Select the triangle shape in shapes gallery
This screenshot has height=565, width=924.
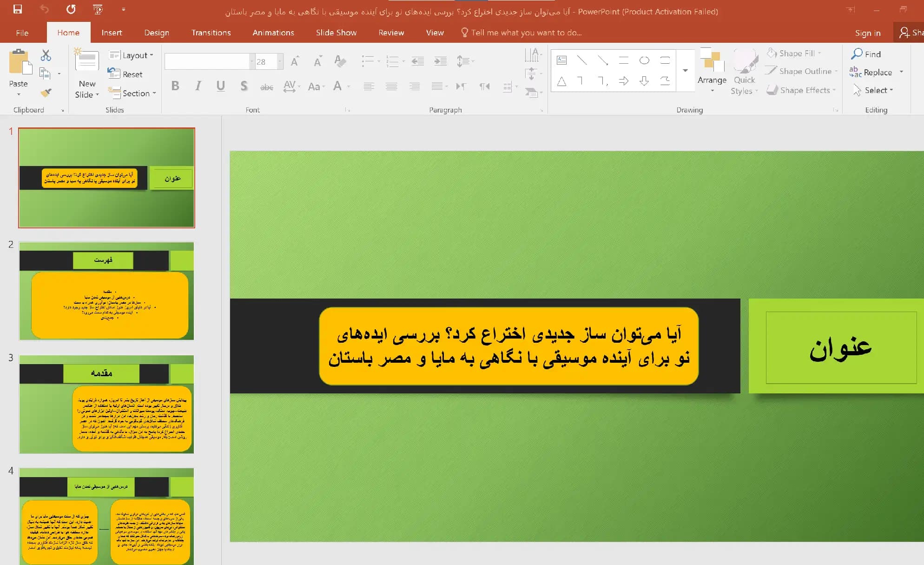tap(561, 81)
